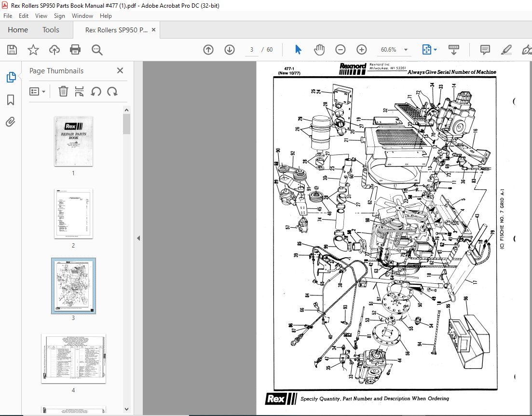Select page 1 cover thumbnail
This screenshot has width=532, height=416.
pos(74,141)
